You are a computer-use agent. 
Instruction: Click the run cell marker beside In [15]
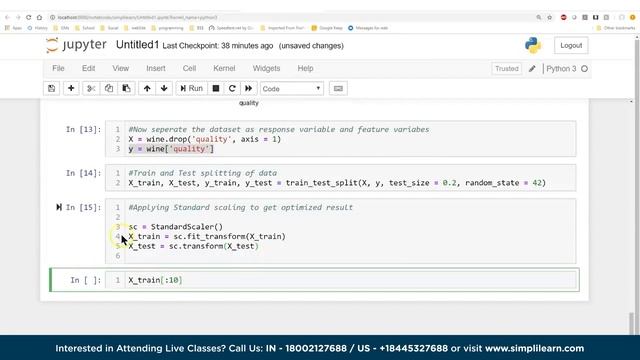[59, 207]
